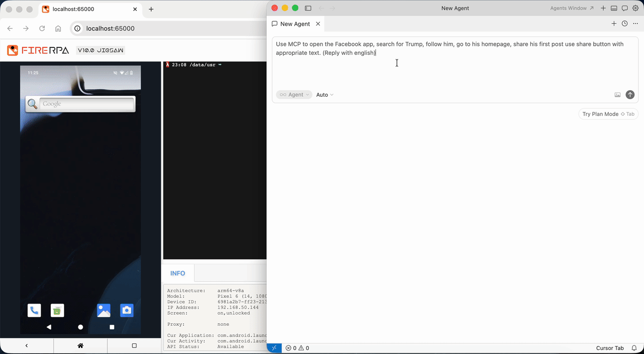Screen dimensions: 644x354
Task: Toggle the panel layout icon in title bar
Action: click(x=614, y=8)
